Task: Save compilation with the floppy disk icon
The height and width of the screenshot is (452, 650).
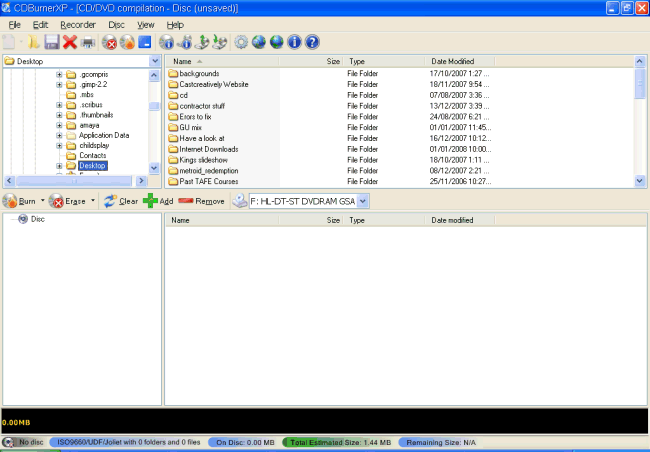Action: (52, 42)
